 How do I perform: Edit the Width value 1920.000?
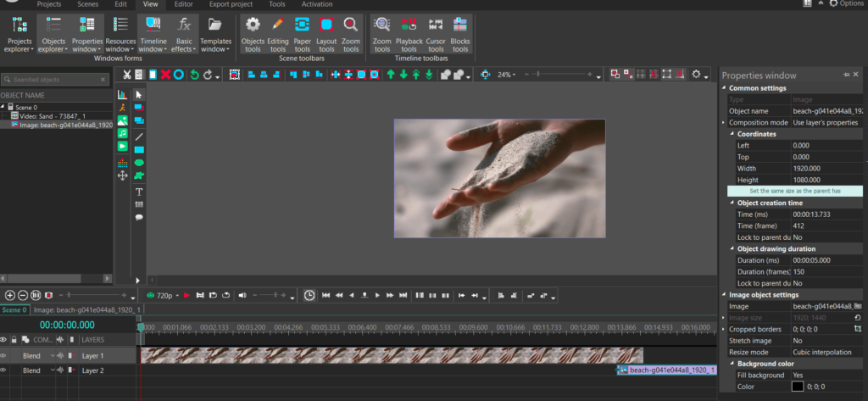point(827,169)
